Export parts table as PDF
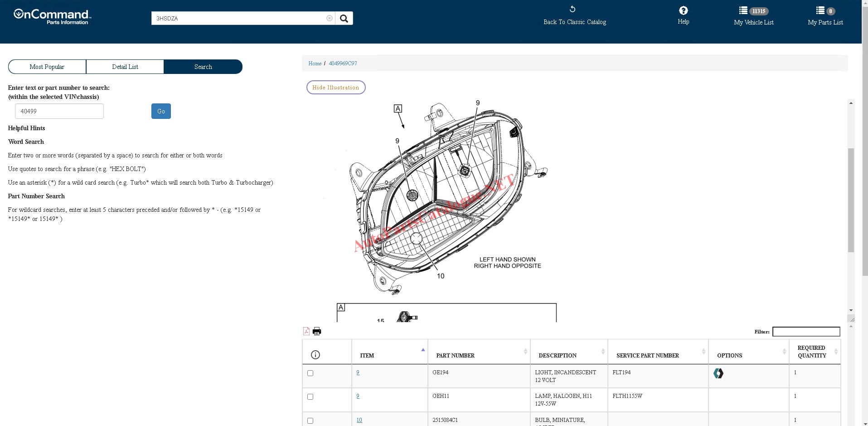This screenshot has width=868, height=426. pyautogui.click(x=306, y=331)
